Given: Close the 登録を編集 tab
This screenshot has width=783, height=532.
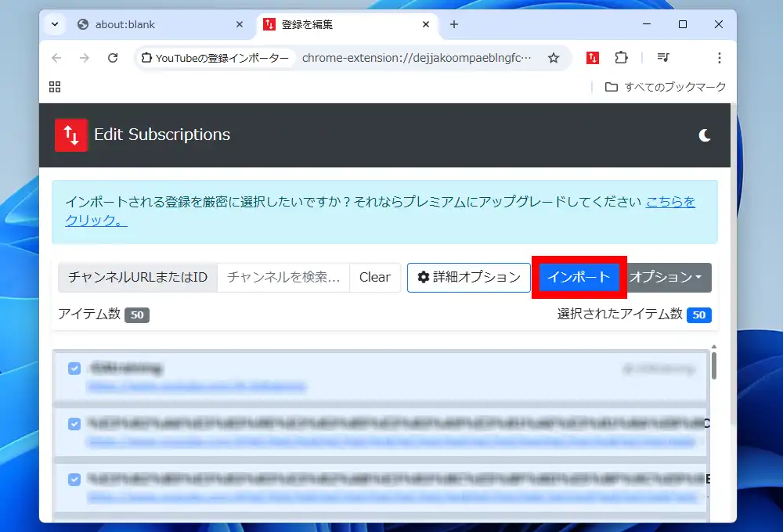Looking at the screenshot, I should 426,24.
